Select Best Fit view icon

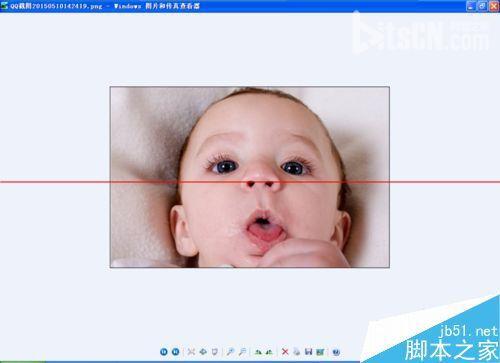(191, 352)
